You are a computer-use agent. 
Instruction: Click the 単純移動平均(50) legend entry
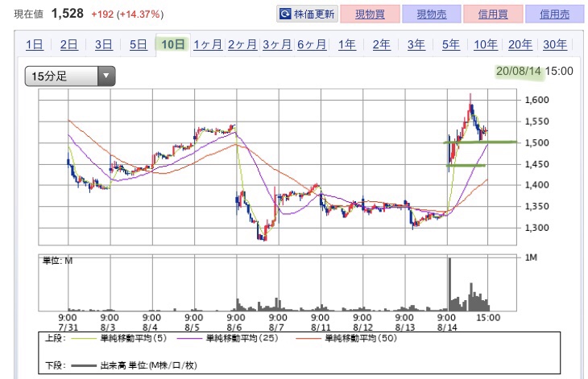(346, 338)
